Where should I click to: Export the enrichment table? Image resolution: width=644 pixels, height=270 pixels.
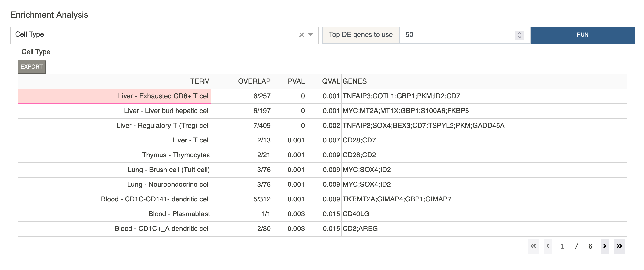coord(32,67)
